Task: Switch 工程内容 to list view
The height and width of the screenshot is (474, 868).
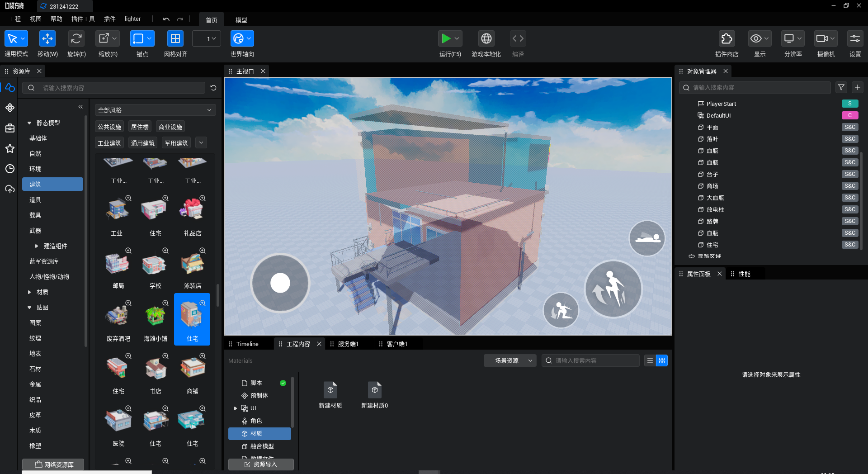Action: [650, 360]
